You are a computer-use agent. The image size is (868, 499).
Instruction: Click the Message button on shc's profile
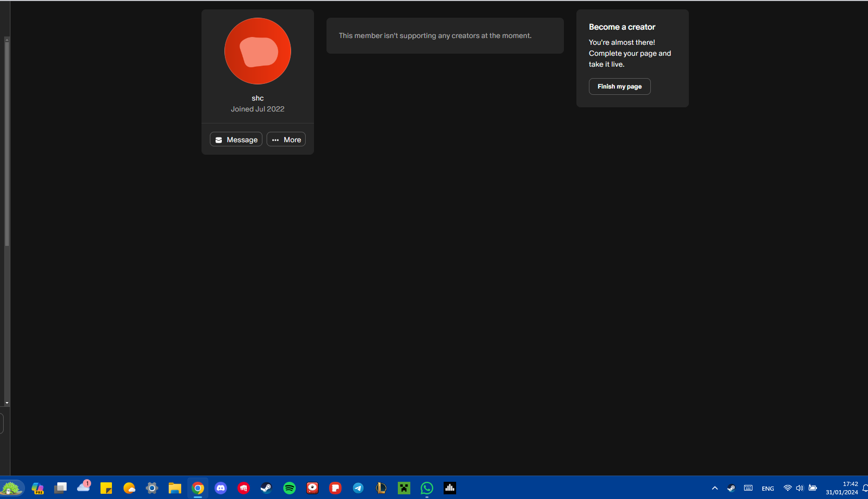[x=236, y=140]
